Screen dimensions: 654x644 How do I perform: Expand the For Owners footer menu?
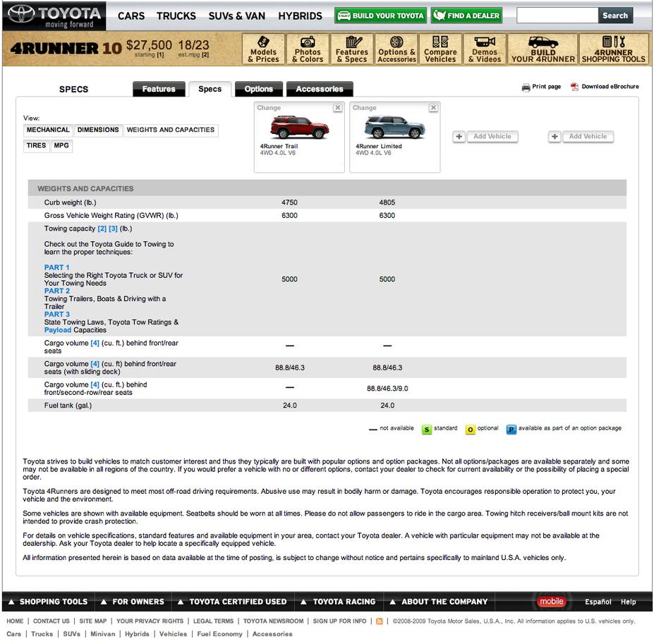[x=133, y=602]
